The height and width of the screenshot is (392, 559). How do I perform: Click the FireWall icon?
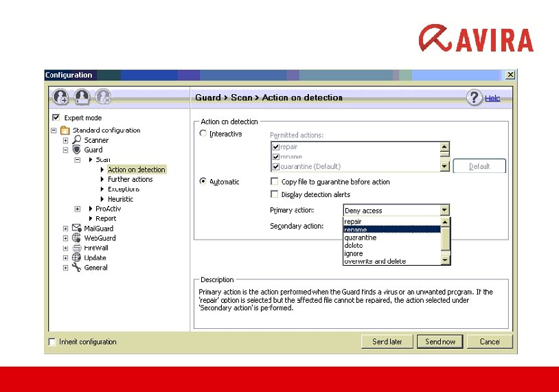pyautogui.click(x=77, y=248)
